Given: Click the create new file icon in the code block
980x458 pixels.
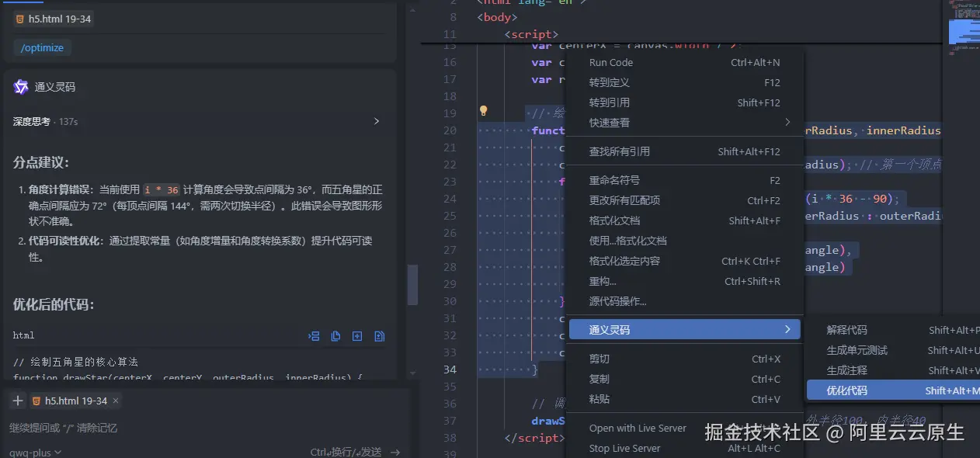Looking at the screenshot, I should pyautogui.click(x=357, y=336).
